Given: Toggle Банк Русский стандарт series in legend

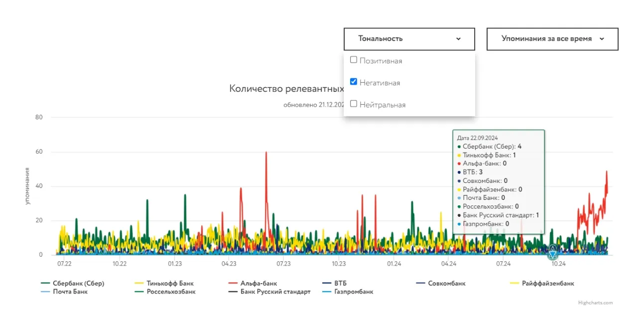Looking at the screenshot, I should click(x=269, y=292).
